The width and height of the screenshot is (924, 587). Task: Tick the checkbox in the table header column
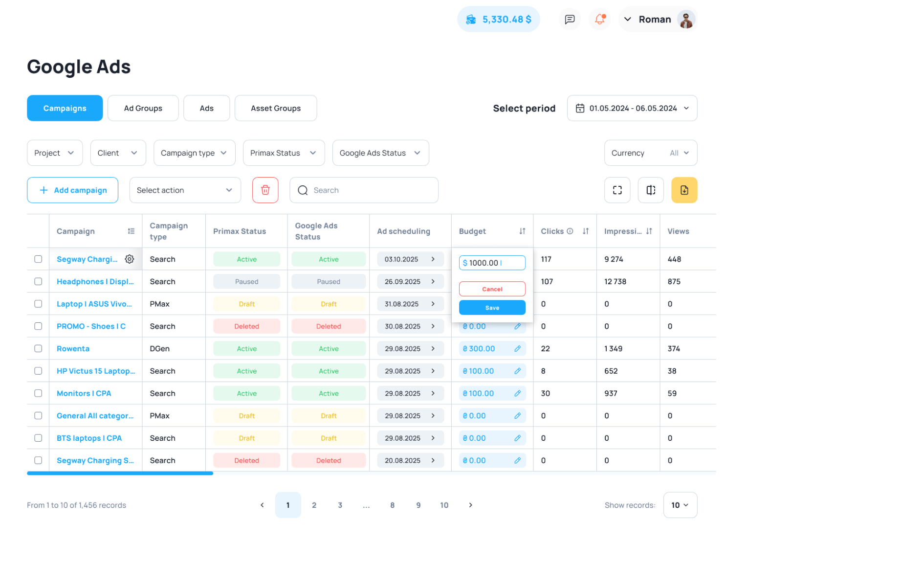point(38,231)
